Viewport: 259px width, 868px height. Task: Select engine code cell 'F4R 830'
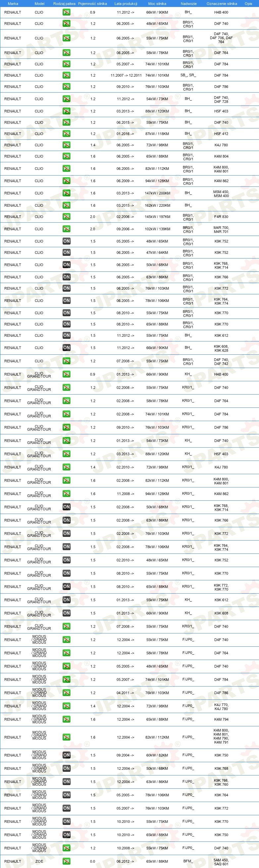point(221,217)
